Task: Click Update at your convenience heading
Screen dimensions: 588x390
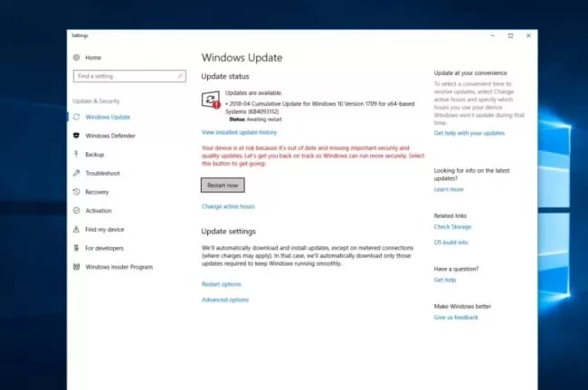Action: (470, 72)
